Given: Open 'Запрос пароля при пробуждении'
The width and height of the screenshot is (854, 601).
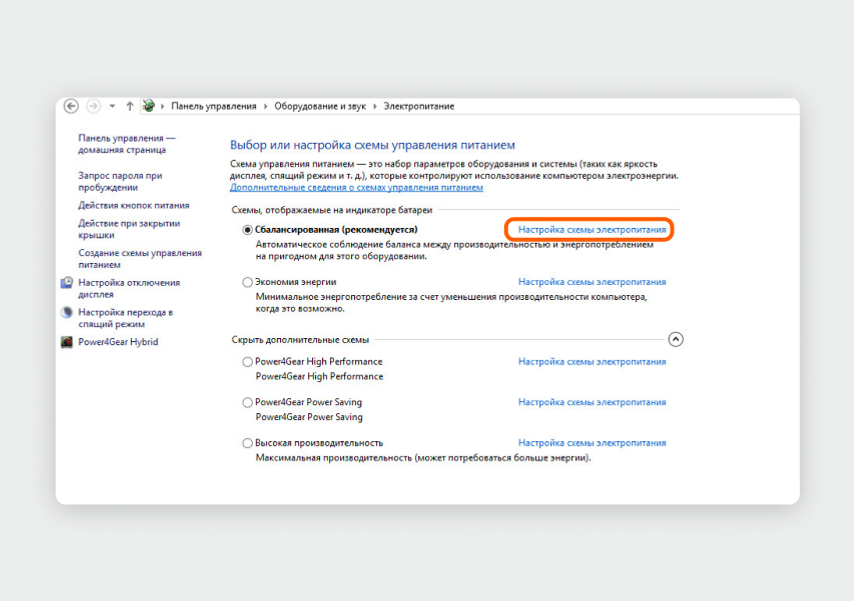Looking at the screenshot, I should point(120,181).
